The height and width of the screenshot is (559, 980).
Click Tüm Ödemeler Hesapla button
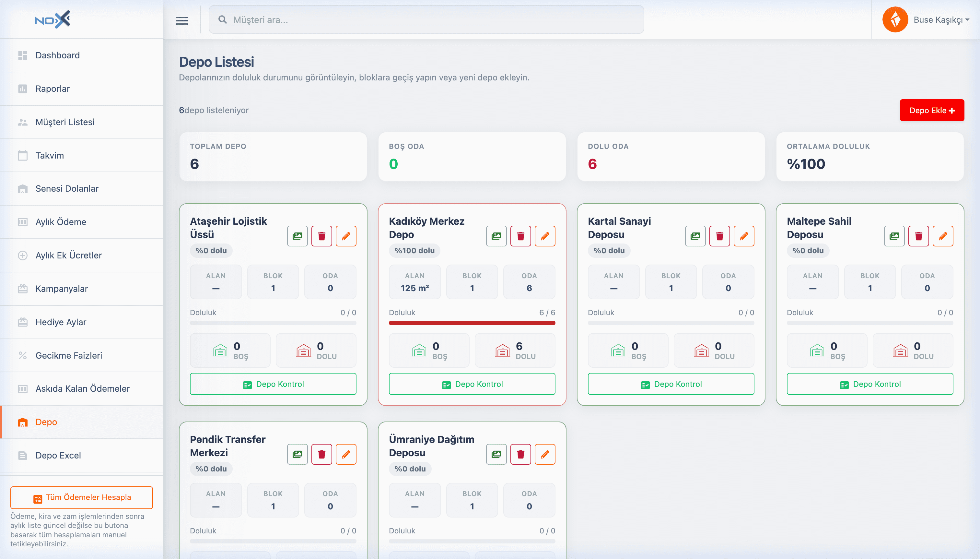pos(82,498)
